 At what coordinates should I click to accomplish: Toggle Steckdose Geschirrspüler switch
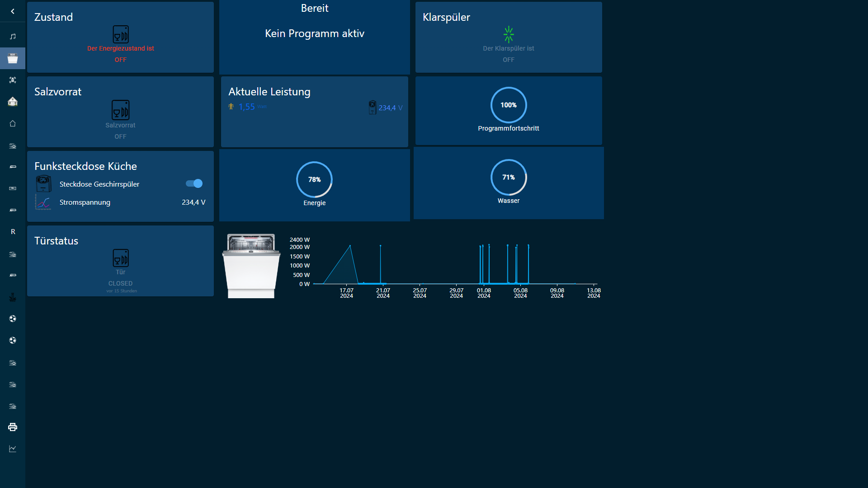tap(194, 183)
